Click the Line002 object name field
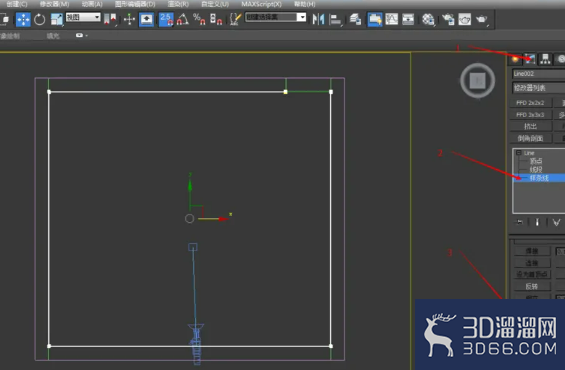This screenshot has height=370, width=565. pos(538,73)
